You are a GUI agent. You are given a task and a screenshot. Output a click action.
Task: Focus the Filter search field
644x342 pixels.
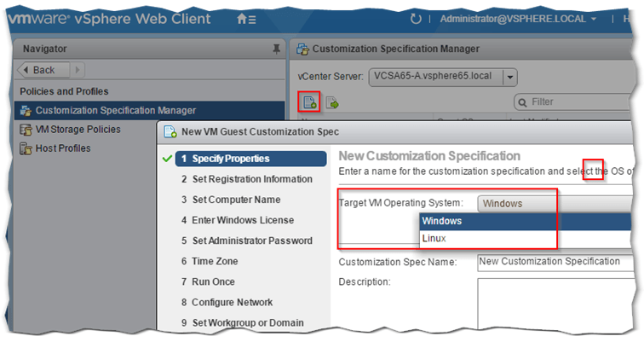[572, 102]
